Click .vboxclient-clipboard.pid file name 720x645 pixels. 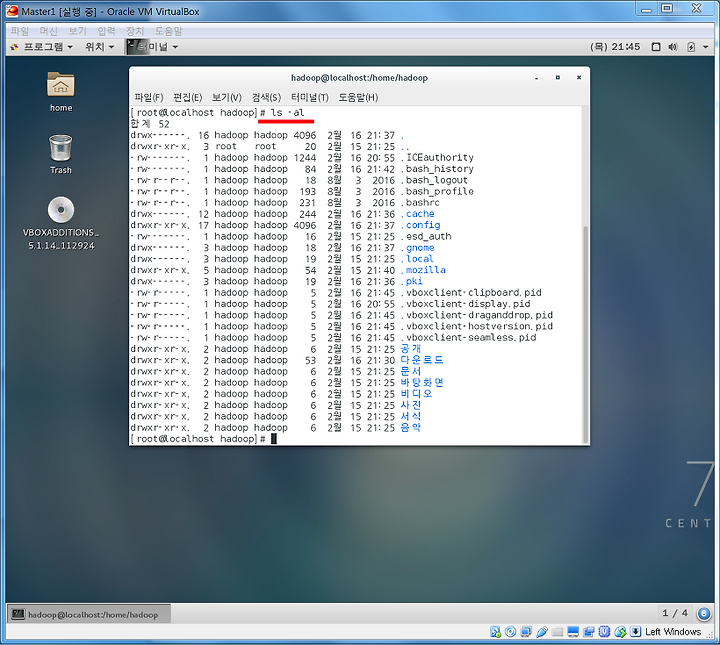click(471, 292)
